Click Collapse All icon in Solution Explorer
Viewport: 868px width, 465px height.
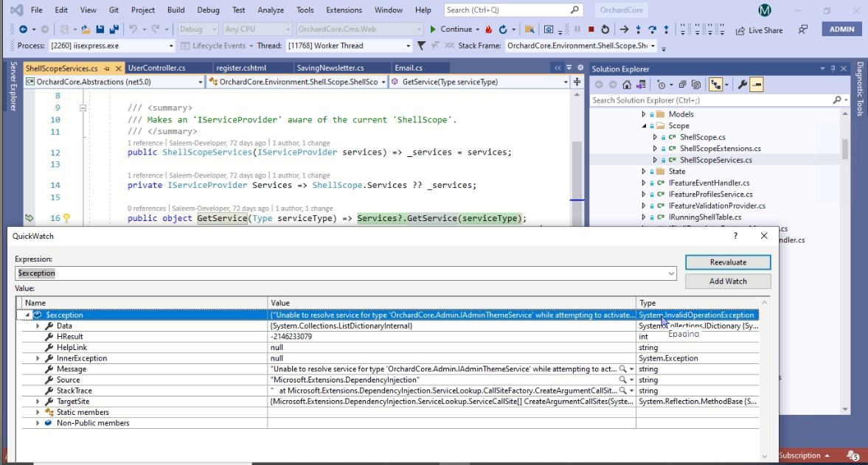pos(683,85)
